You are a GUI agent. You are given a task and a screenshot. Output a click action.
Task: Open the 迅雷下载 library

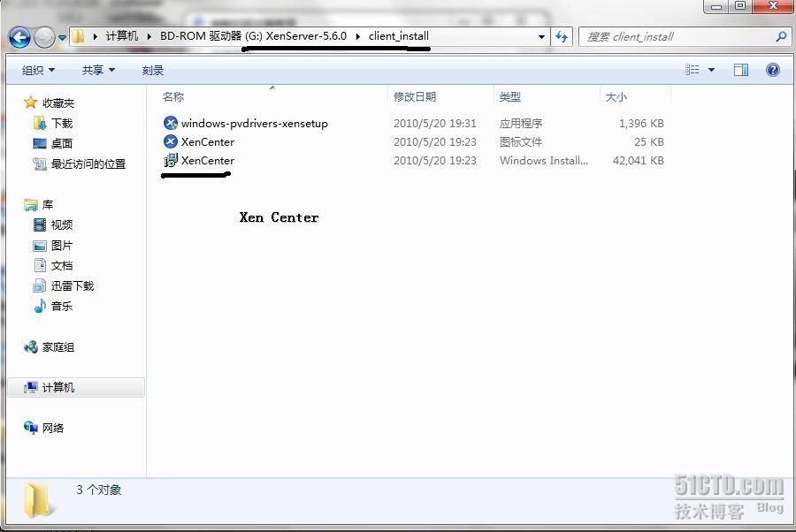coord(73,286)
